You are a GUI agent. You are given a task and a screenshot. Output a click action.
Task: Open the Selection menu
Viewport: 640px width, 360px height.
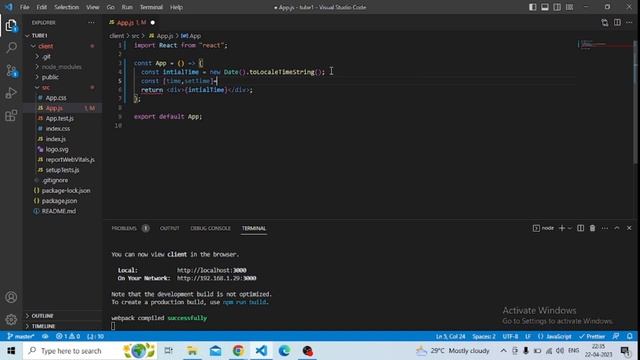pos(67,7)
